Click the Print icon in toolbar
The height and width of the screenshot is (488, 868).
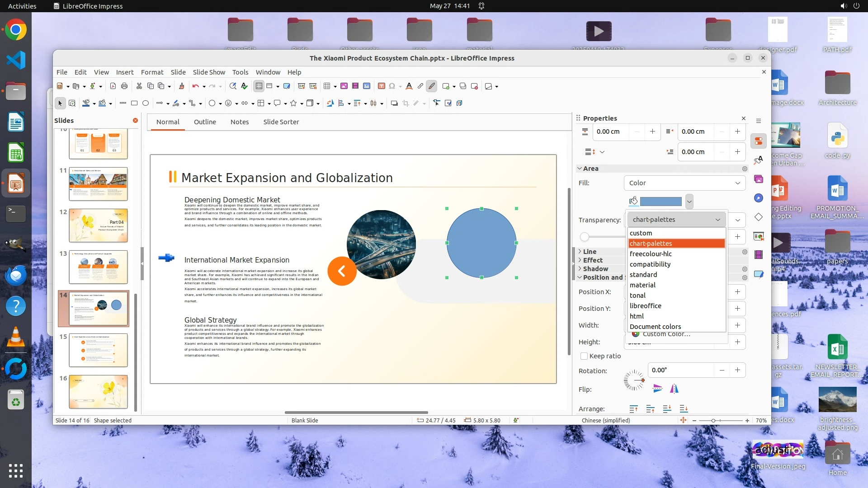tap(124, 86)
